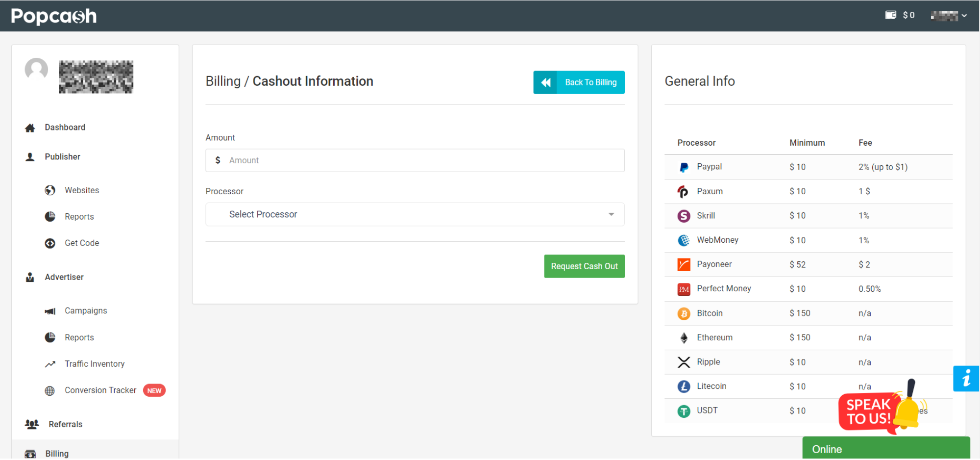980x460 pixels.
Task: Click the Publisher person icon
Action: (x=30, y=157)
